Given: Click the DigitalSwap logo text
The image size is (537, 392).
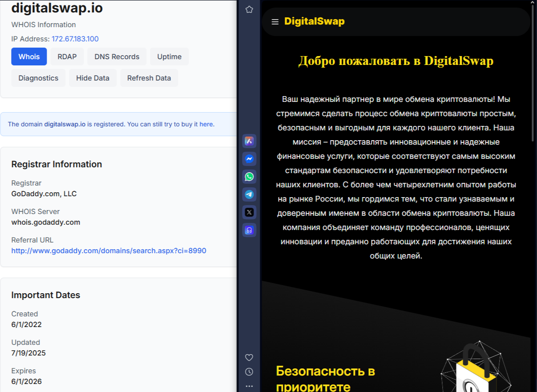Looking at the screenshot, I should pos(315,21).
